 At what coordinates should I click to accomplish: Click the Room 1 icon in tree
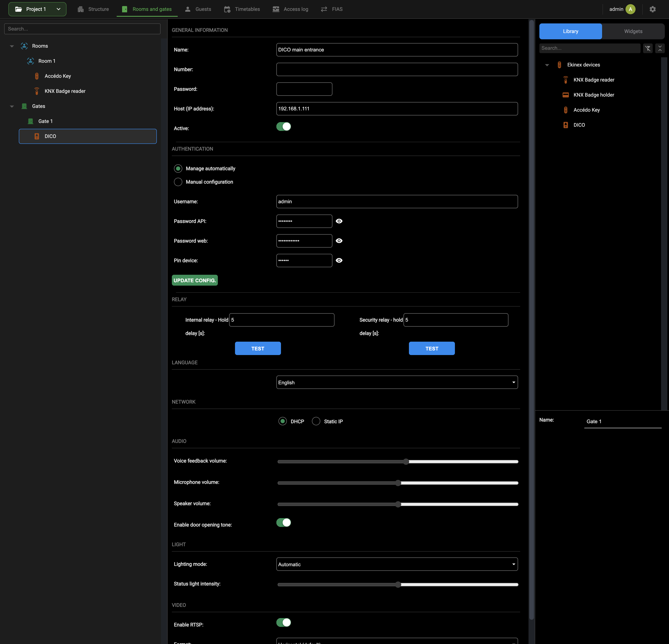point(30,61)
